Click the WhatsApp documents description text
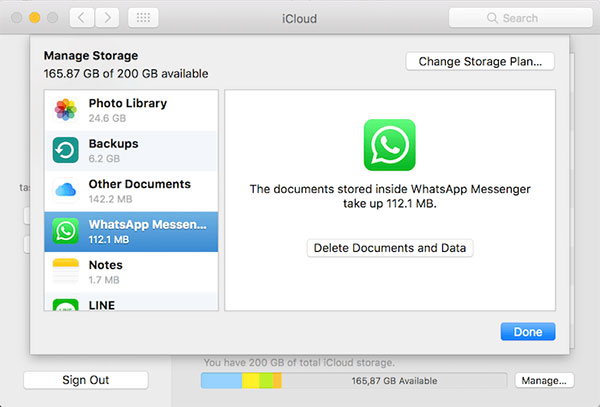 tap(390, 196)
